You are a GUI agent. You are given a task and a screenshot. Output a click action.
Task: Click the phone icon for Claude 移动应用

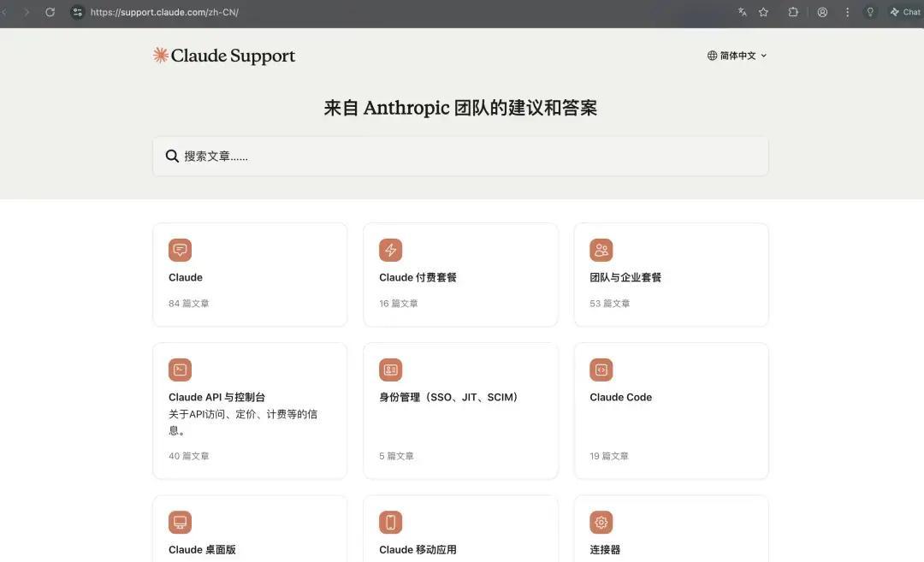click(390, 522)
